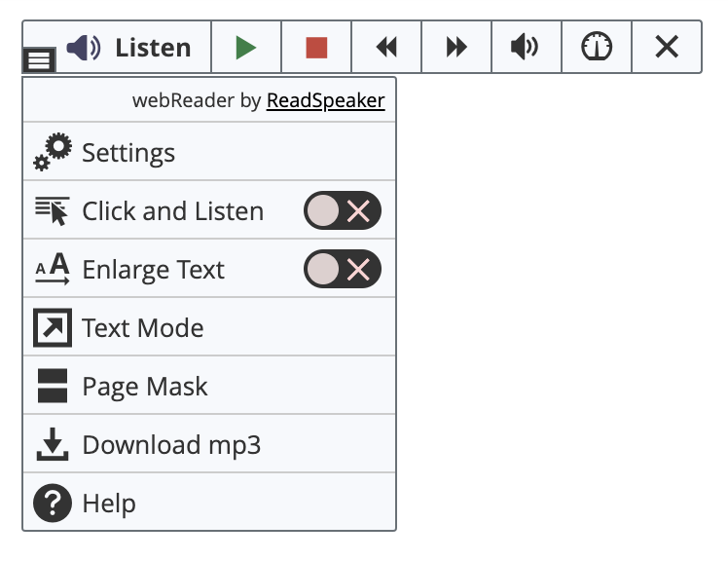Screen dimensions: 728x561
Task: Open the ReadSpeaker link
Action: pos(325,100)
